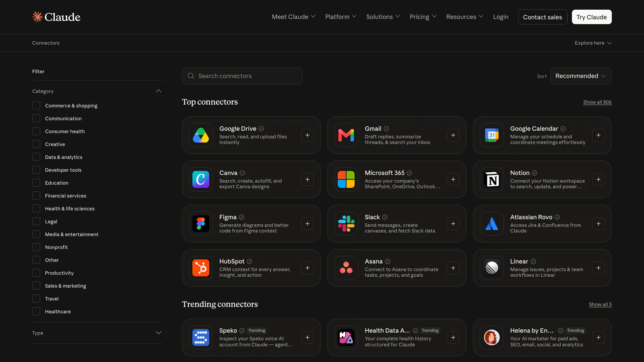Screen dimensions: 644x362
Task: Check the Sales & marketing filter
Action: 36,286
